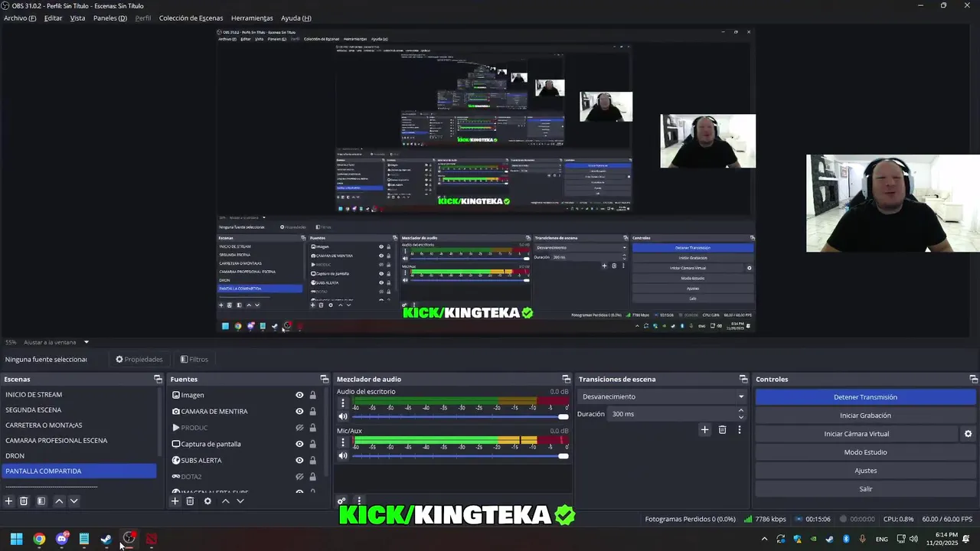This screenshot has height=551, width=980.
Task: Open Audio del escritorio options dots
Action: point(343,403)
